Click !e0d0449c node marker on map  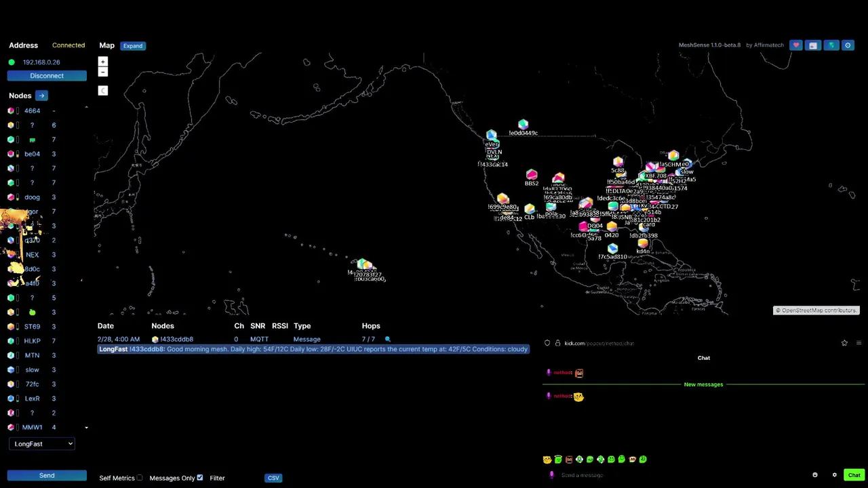523,125
